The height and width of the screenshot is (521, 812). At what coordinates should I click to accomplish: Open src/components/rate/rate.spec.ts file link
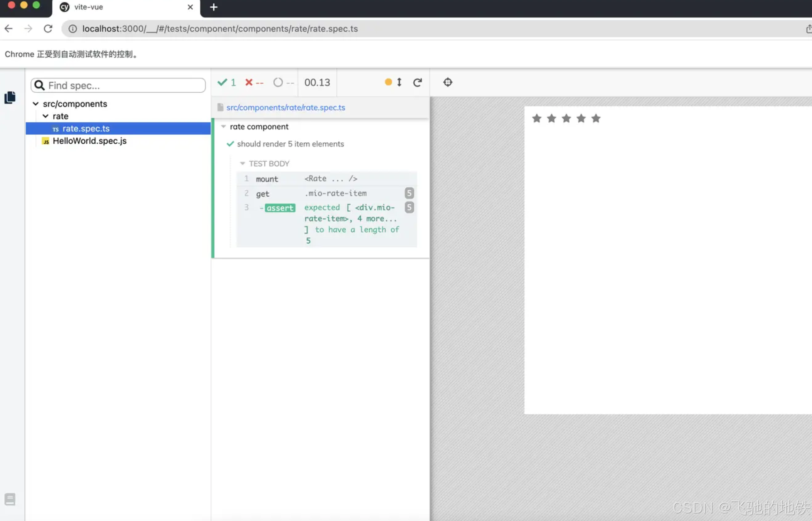click(285, 108)
